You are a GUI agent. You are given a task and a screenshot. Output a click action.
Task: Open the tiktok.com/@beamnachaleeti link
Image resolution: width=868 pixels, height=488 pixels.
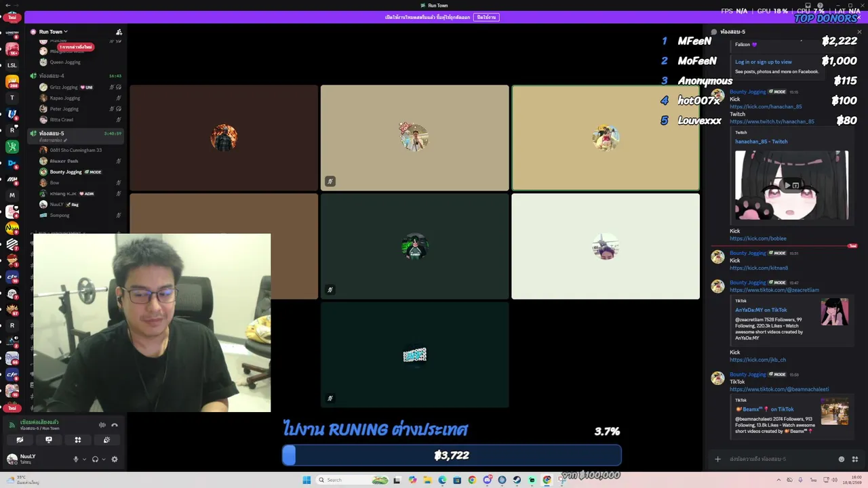pyautogui.click(x=779, y=389)
